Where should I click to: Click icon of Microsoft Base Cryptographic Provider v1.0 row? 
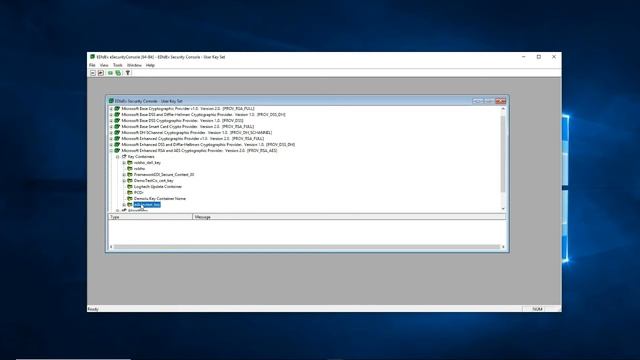117,109
